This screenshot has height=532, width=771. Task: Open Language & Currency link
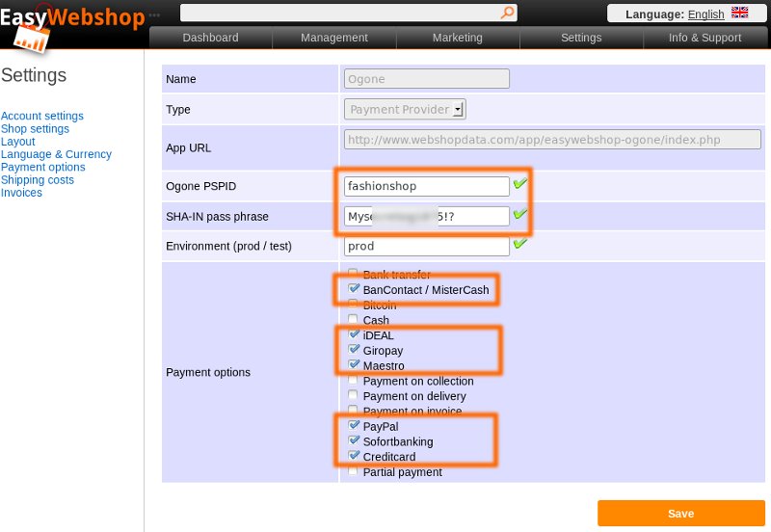pos(56,154)
